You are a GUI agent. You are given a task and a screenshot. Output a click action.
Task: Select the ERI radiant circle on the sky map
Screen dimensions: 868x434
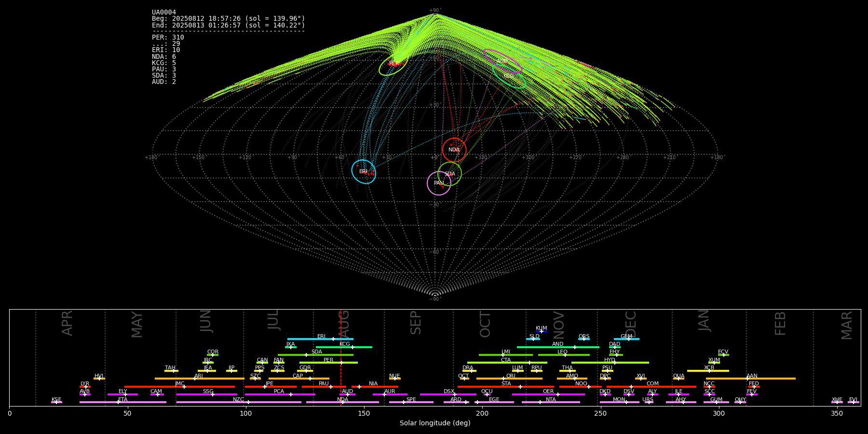[x=364, y=172]
